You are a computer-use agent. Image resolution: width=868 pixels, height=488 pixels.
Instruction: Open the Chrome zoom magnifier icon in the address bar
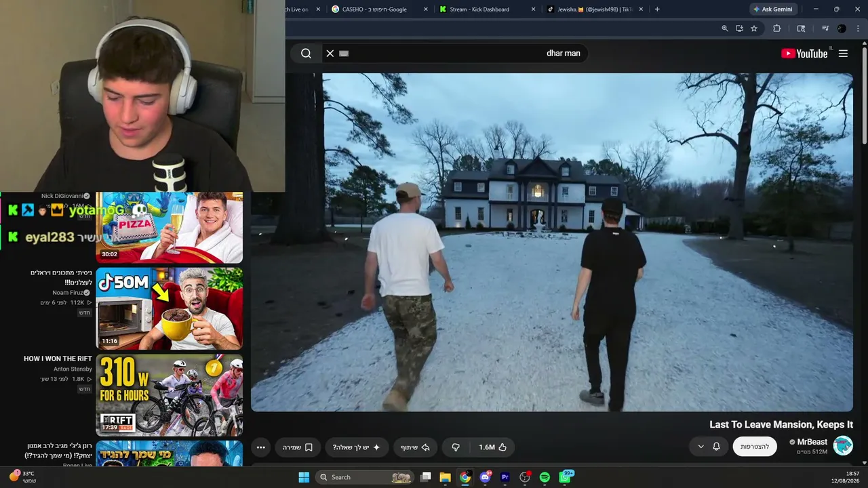coord(725,28)
